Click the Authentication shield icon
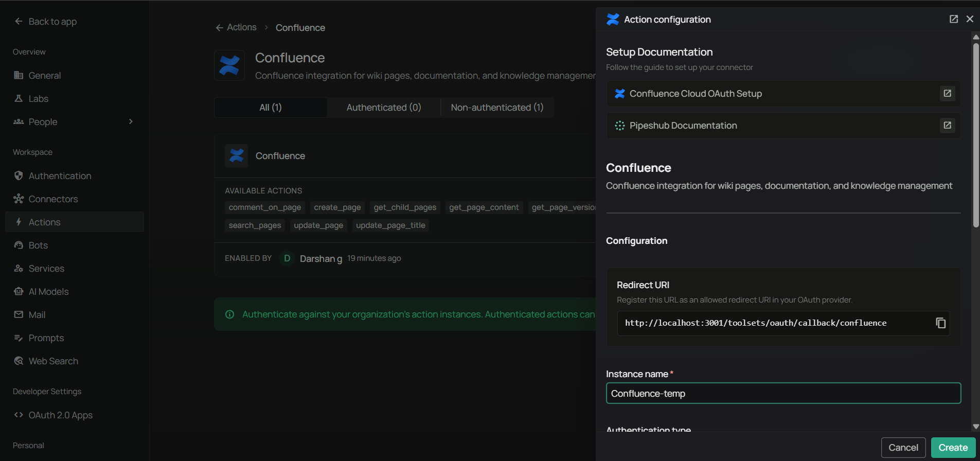This screenshot has height=461, width=980. point(19,175)
